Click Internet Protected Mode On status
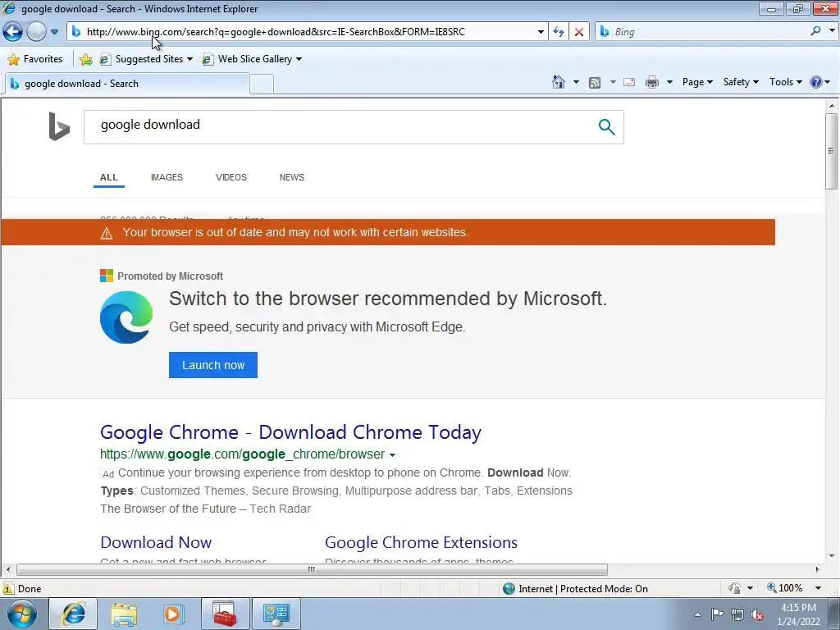 575,589
